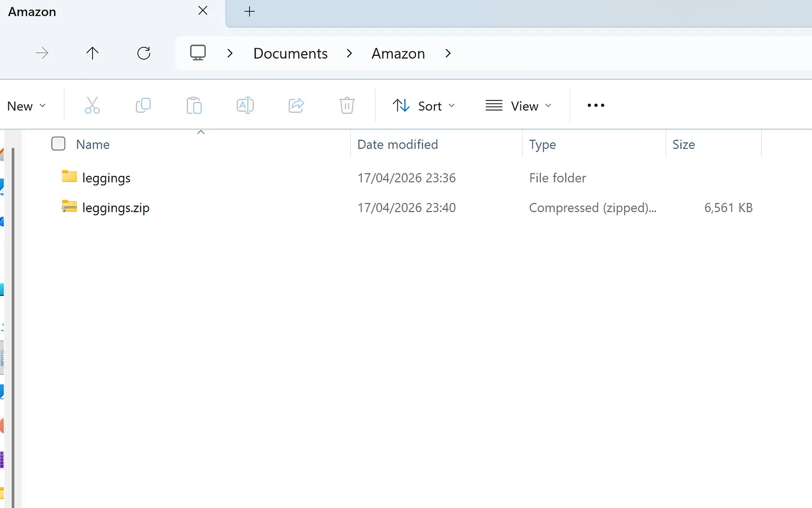The height and width of the screenshot is (508, 812).
Task: Click the Copy icon in toolbar
Action: 143,106
